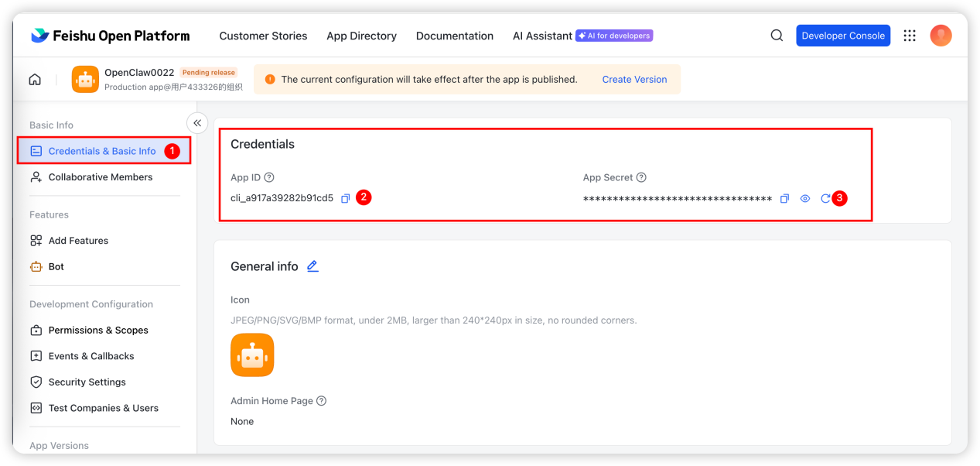Viewport: 980px width, 466px height.
Task: Click the orange robot app icon thumbnail
Action: point(252,355)
